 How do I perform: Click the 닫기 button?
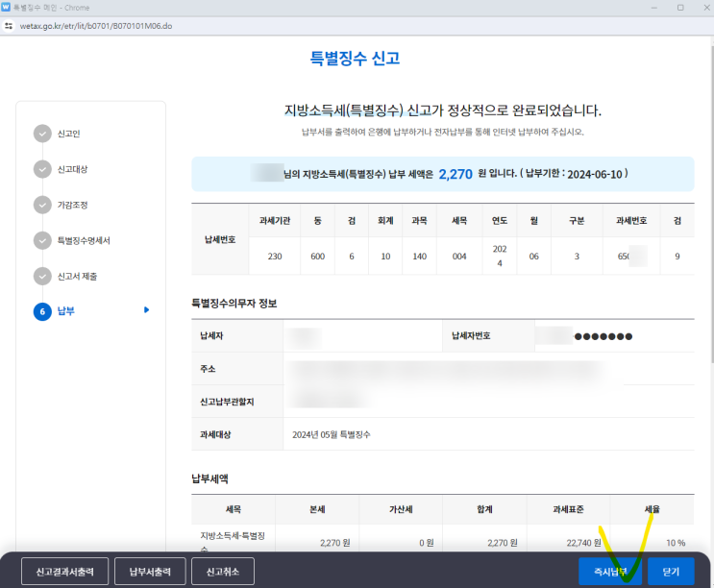coord(671,571)
